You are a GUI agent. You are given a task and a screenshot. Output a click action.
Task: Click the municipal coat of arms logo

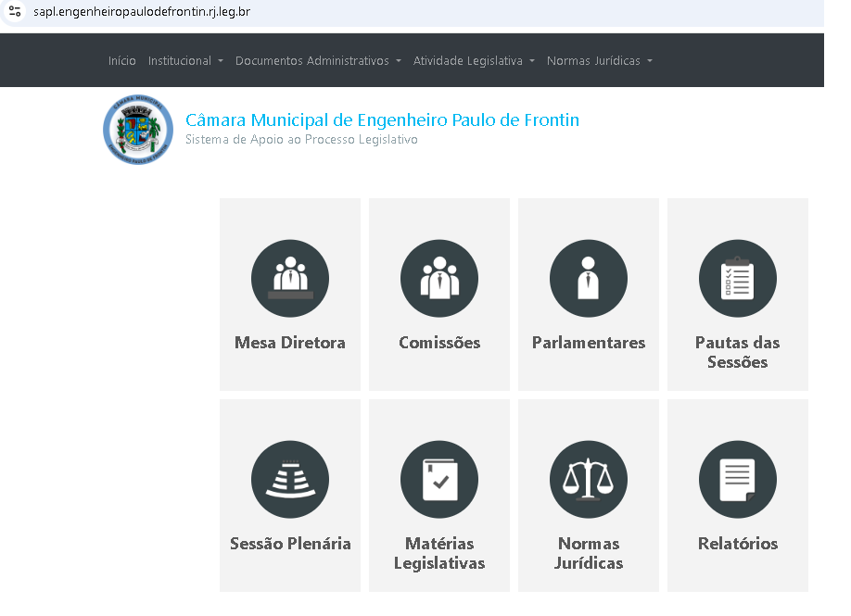tap(137, 129)
